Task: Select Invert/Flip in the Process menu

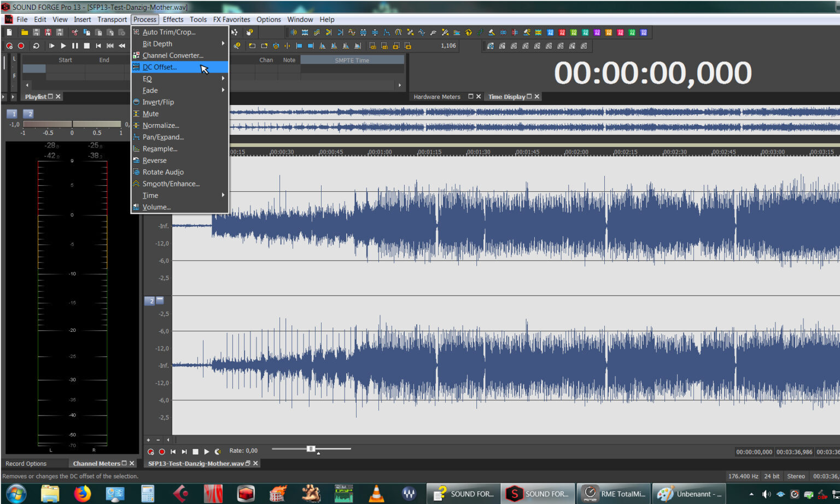Action: click(x=179, y=102)
